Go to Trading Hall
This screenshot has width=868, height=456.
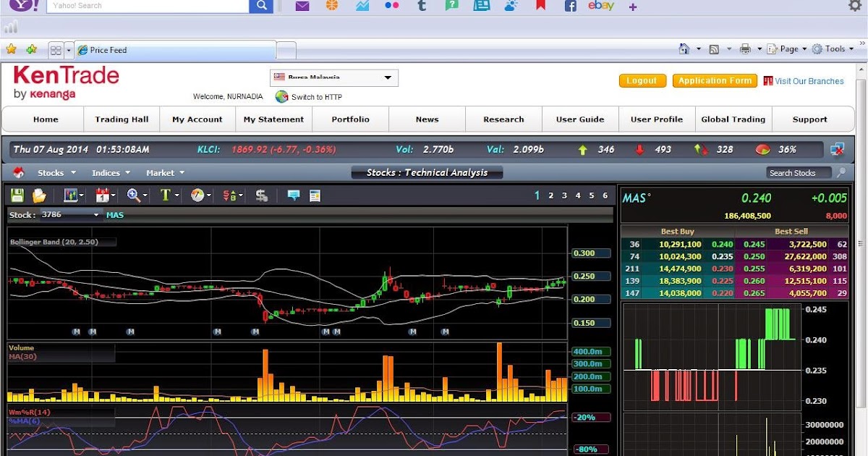pyautogui.click(x=122, y=119)
